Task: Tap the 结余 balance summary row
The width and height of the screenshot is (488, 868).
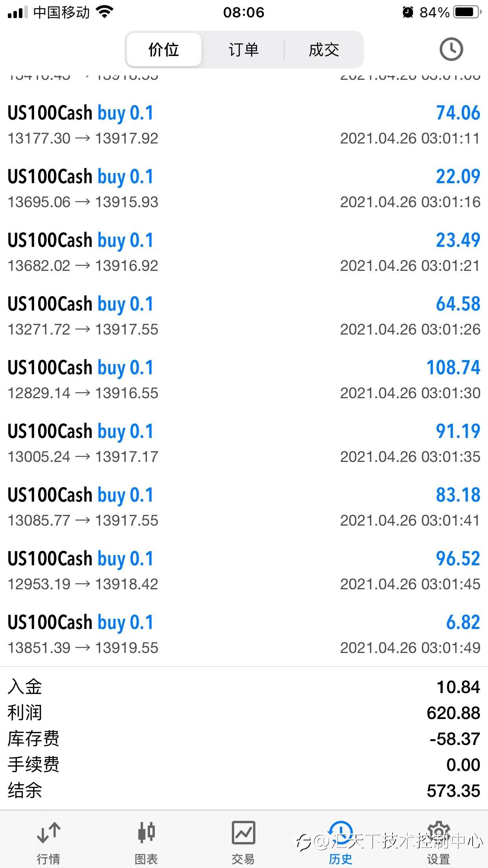Action: pyautogui.click(x=244, y=790)
